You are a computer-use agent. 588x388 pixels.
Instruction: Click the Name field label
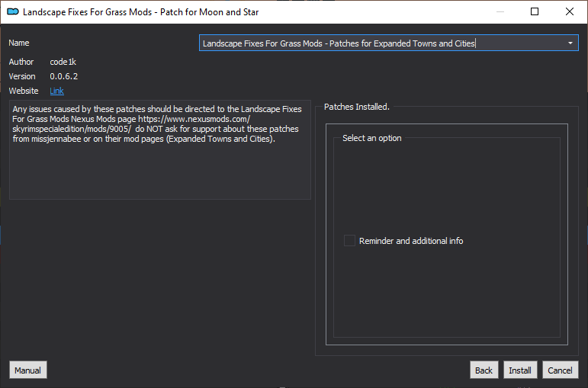19,43
